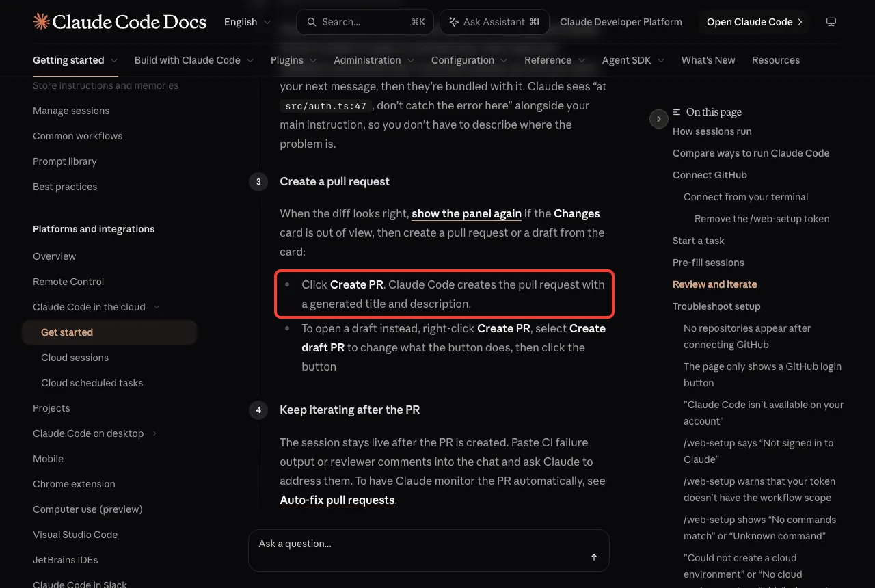This screenshot has width=875, height=588.
Task: Open the Reference dropdown menu
Action: (x=555, y=60)
